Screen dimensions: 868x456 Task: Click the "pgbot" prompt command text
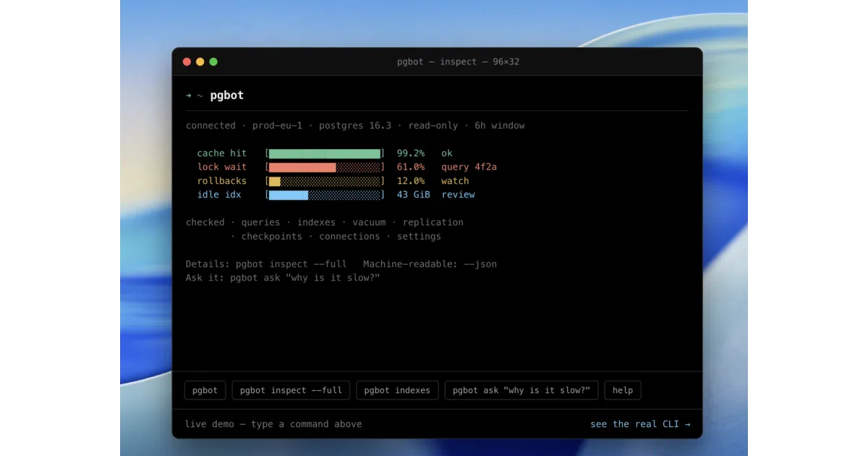(227, 96)
